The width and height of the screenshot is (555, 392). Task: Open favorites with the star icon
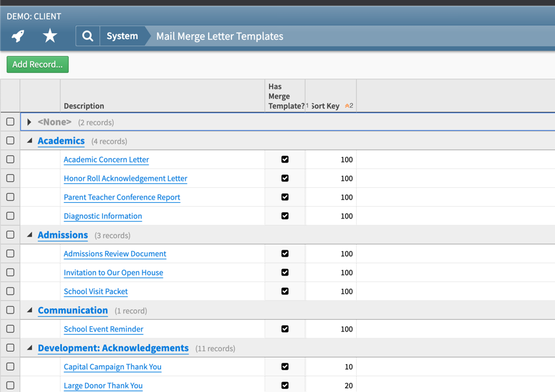coord(50,36)
